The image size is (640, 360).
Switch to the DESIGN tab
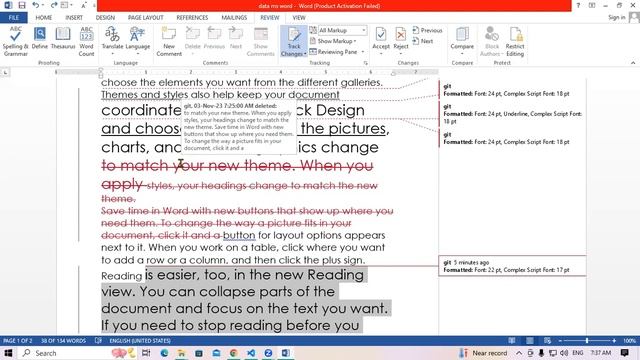pyautogui.click(x=105, y=18)
